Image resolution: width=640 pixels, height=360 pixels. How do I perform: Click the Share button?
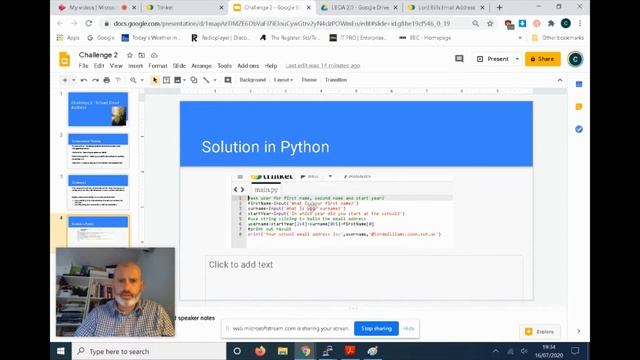point(543,59)
